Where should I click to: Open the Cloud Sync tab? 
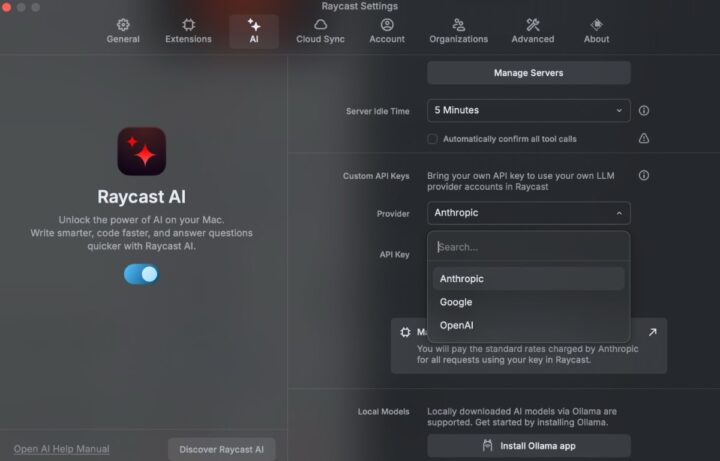(320, 30)
